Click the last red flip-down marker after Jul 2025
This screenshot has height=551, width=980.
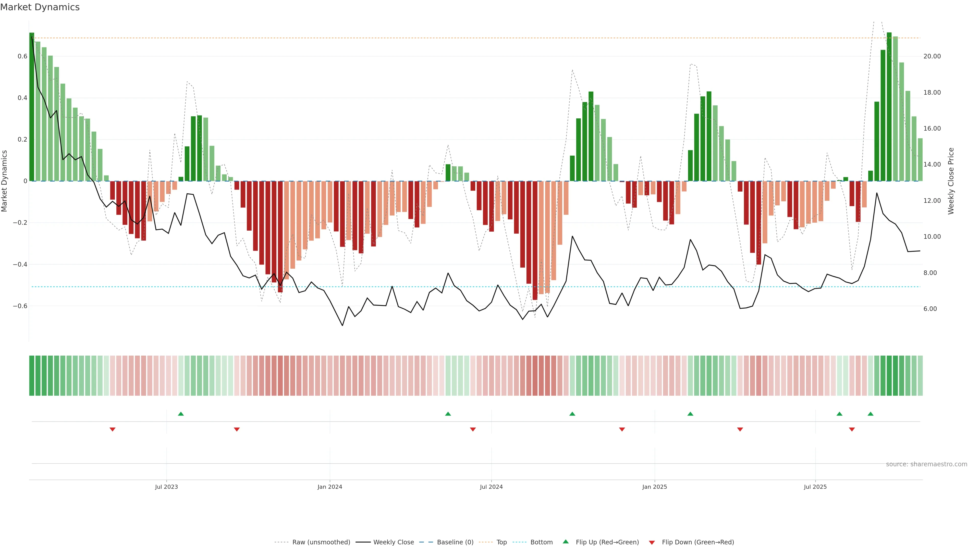click(852, 429)
